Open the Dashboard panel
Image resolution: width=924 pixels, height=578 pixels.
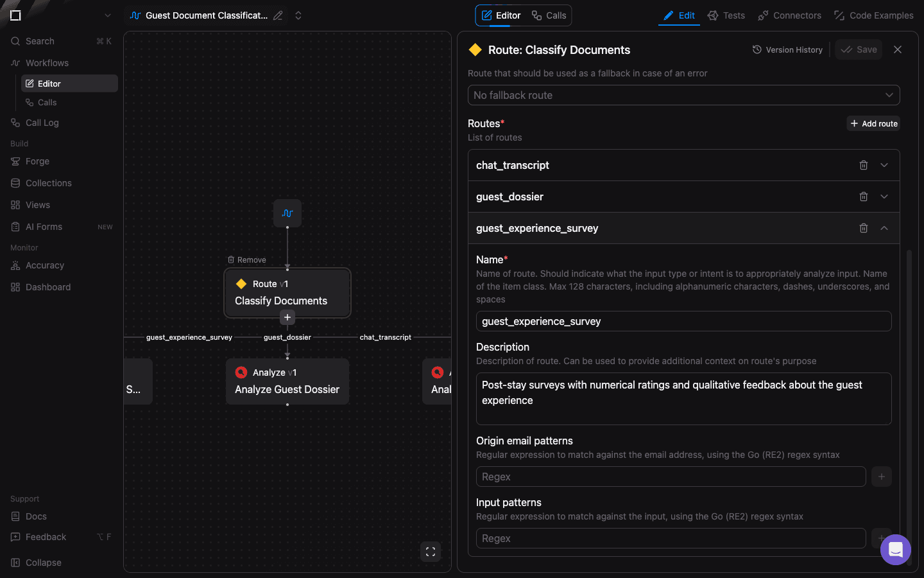(47, 287)
